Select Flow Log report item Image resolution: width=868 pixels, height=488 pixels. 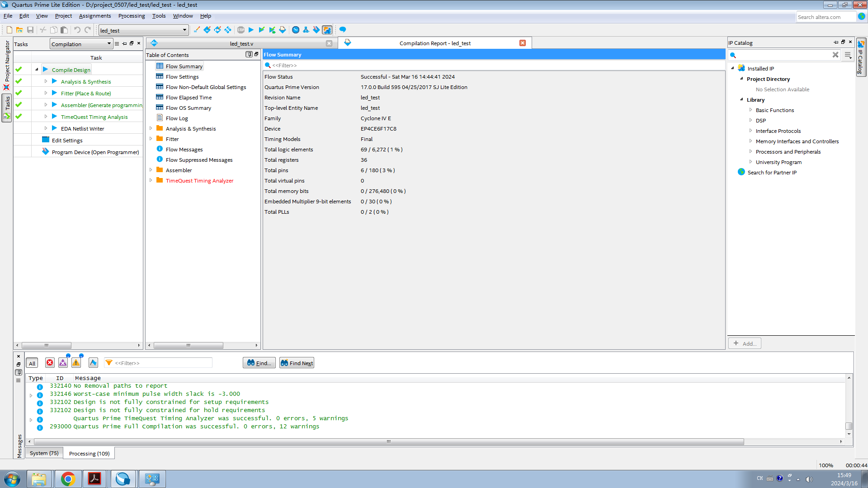(x=176, y=118)
